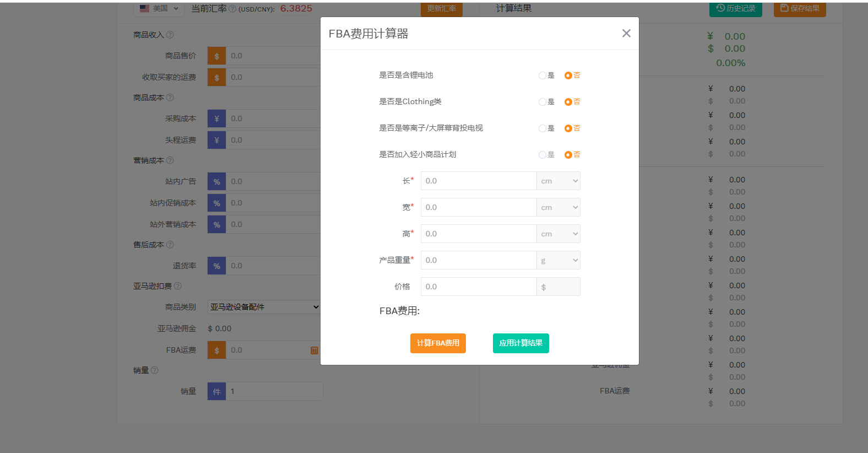
Task: Click the percent icon beside 站内广告
Action: 216,181
